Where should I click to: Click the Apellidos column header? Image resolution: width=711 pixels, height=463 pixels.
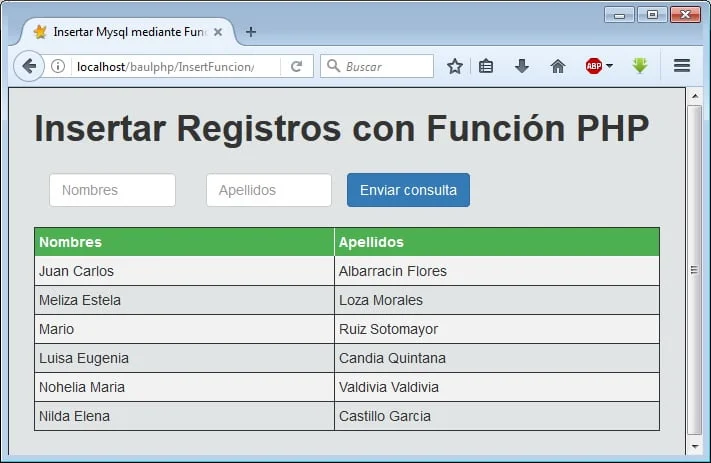(x=497, y=242)
